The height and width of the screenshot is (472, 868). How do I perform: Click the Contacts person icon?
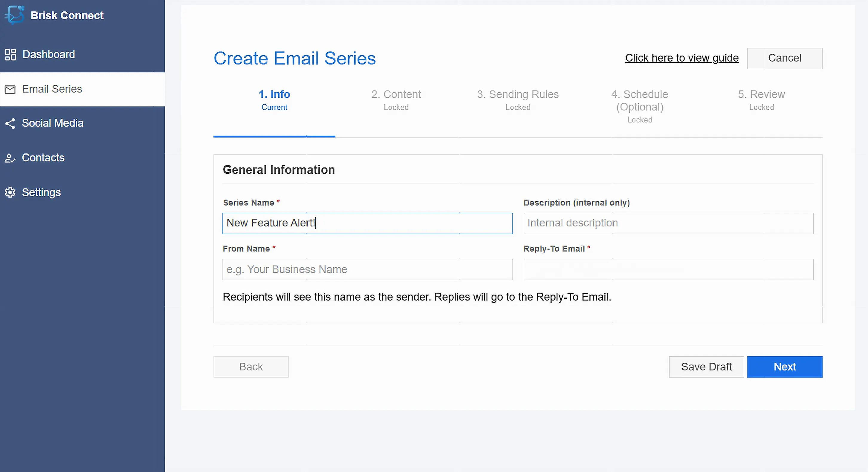tap(10, 158)
